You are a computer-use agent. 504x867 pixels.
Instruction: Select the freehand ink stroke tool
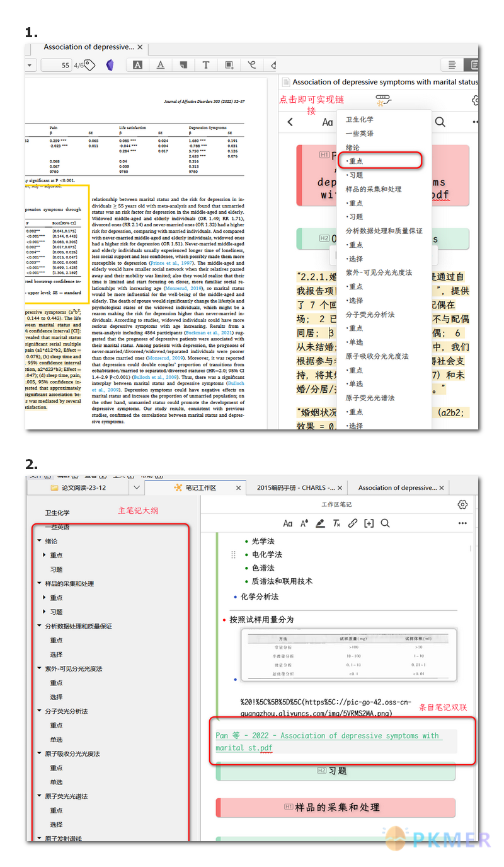[x=252, y=65]
